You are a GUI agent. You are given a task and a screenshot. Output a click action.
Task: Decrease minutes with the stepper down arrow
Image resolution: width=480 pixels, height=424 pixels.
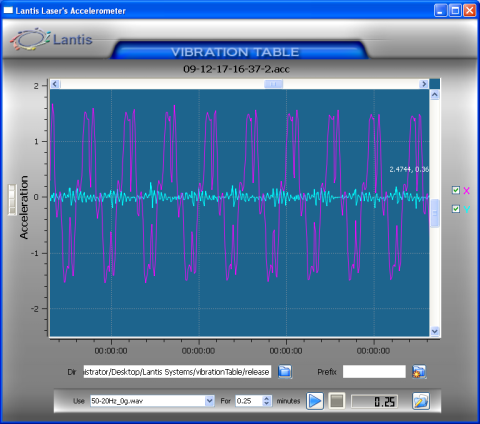(266, 403)
